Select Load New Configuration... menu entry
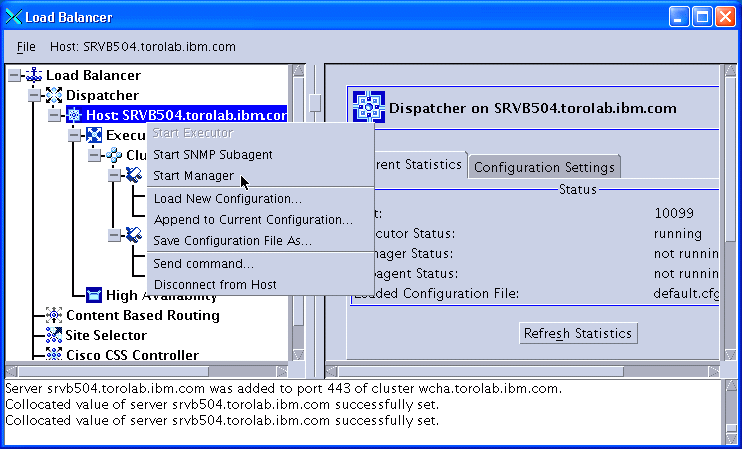Viewport: 742px width, 449px height. point(261,199)
